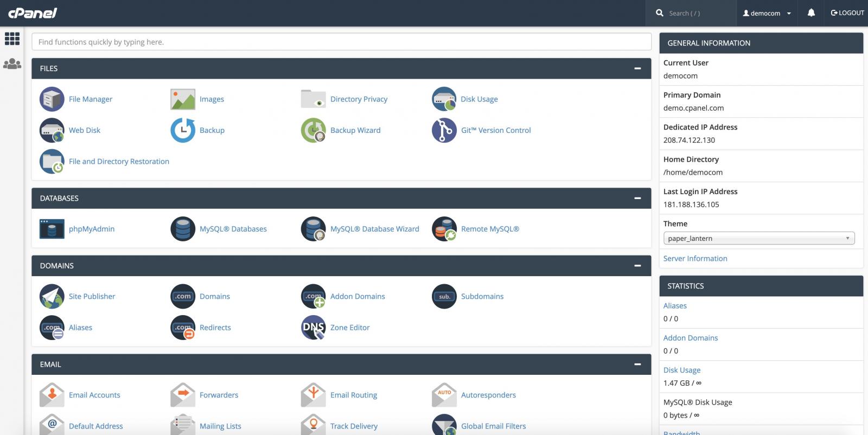
Task: Open the phpMyAdmin icon
Action: (x=52, y=229)
